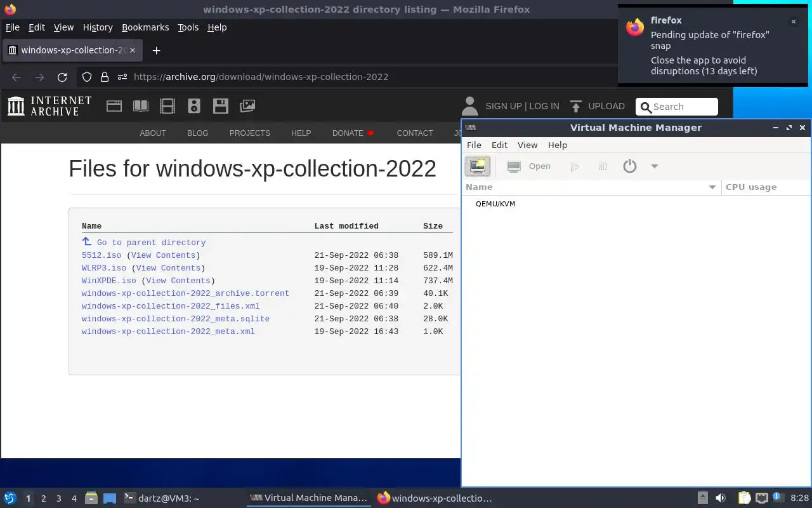The image size is (812, 508).
Task: Click the Run virtual machine play icon
Action: (575, 166)
